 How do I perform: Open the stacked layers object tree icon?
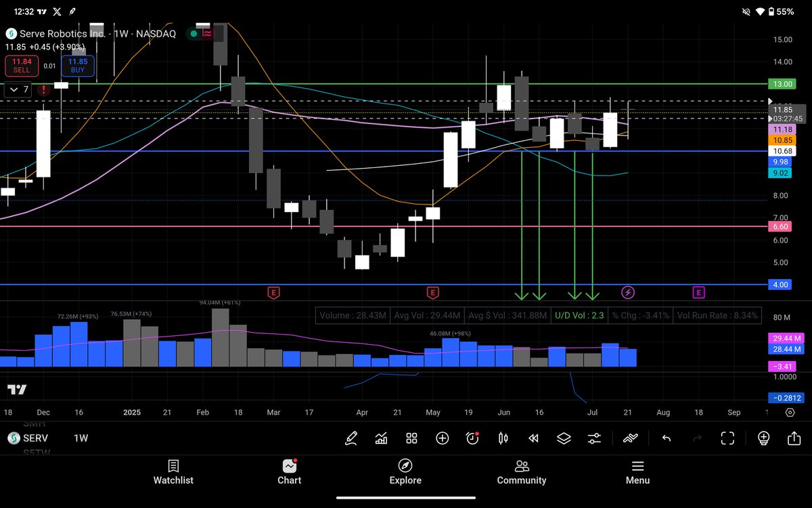coord(564,438)
